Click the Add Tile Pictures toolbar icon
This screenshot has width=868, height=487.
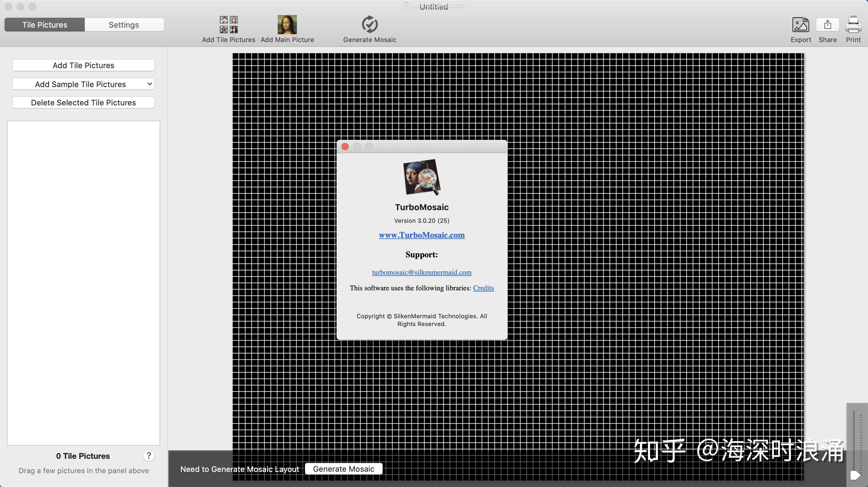pyautogui.click(x=229, y=25)
